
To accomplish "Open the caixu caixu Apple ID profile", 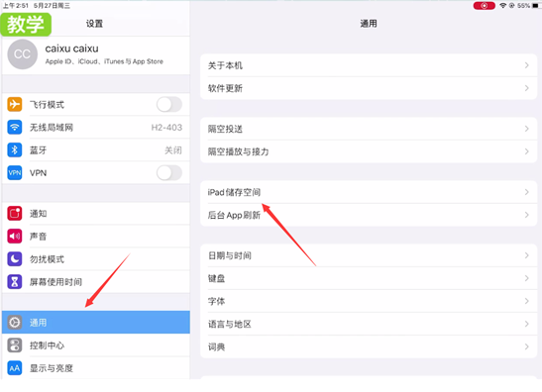I will (96, 54).
